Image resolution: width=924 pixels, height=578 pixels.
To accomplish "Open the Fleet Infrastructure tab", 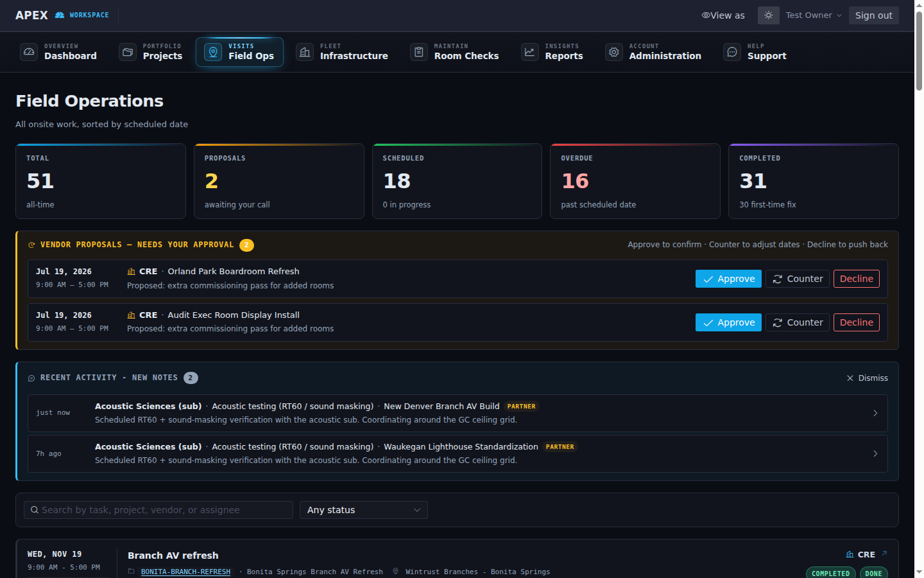I will 343,52.
